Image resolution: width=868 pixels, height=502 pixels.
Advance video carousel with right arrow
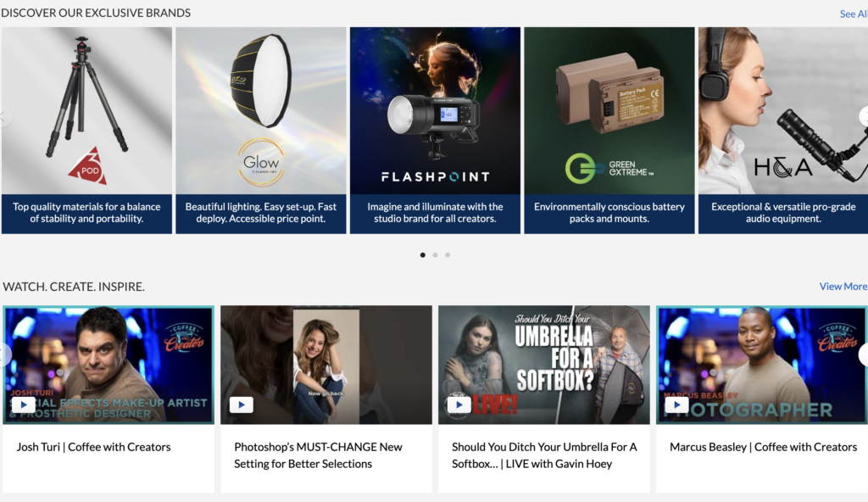[864, 354]
